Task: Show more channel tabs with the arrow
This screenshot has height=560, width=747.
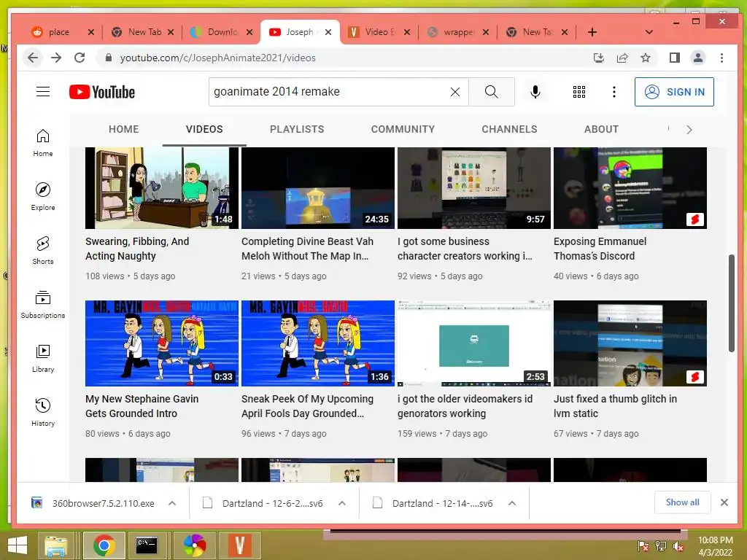Action: click(x=689, y=130)
